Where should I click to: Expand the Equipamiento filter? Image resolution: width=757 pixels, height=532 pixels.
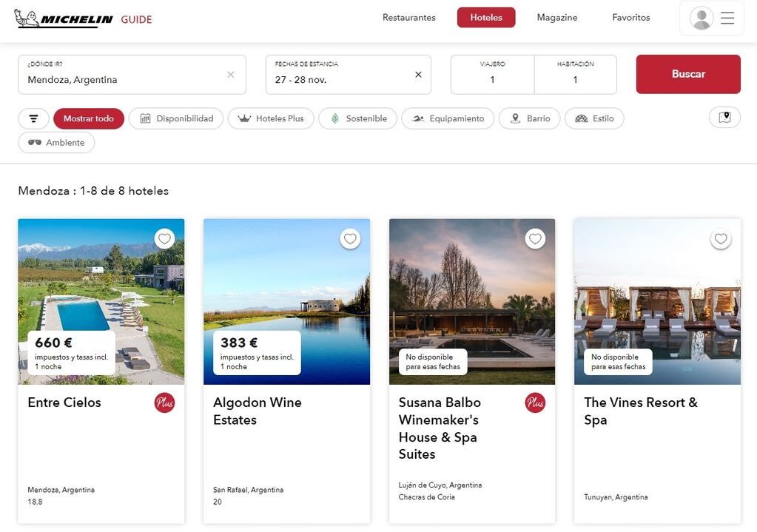coord(448,118)
